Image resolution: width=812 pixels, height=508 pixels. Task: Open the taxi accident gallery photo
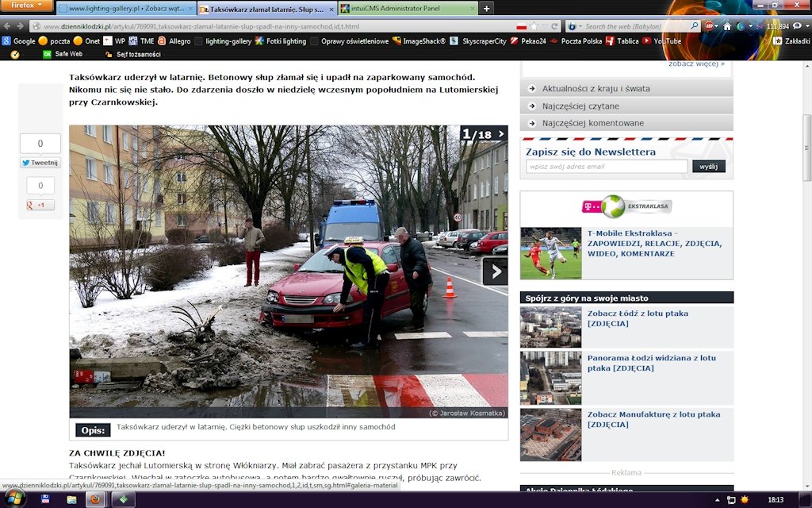[x=289, y=271]
